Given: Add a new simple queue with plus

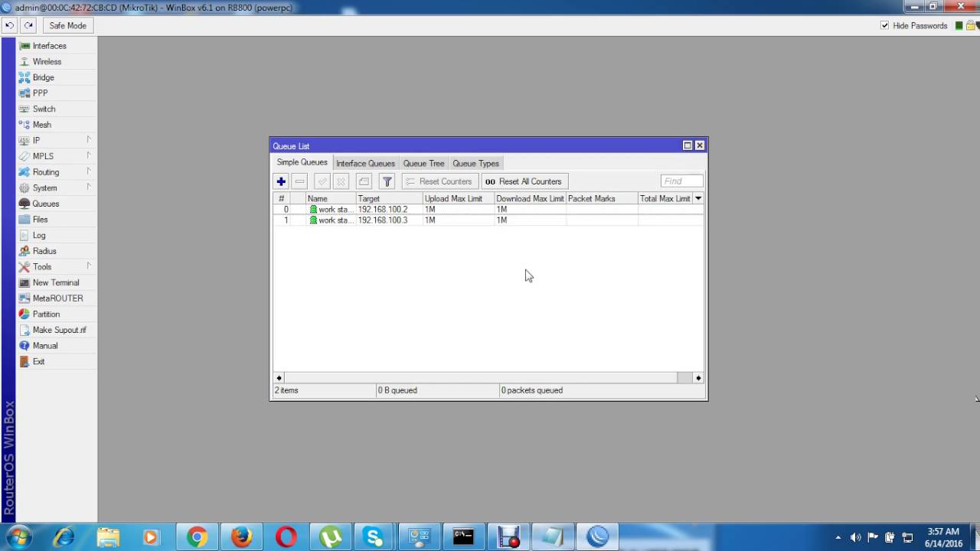Looking at the screenshot, I should point(281,181).
